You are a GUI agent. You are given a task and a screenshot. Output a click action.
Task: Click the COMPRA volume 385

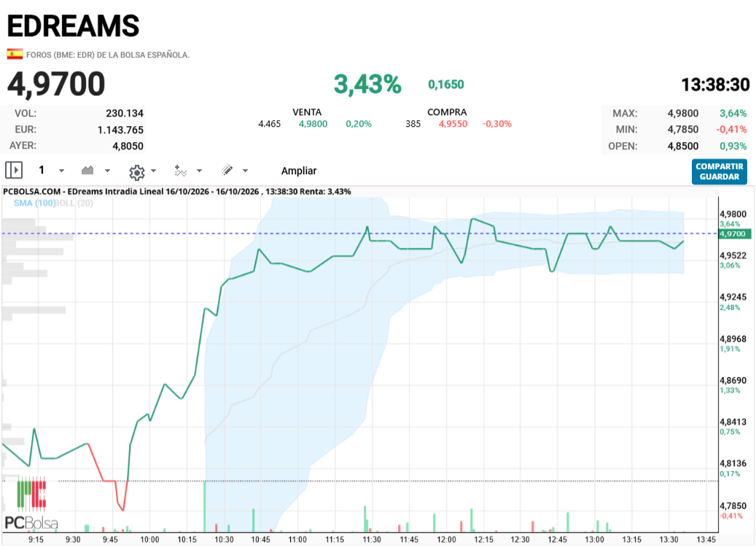pos(413,124)
